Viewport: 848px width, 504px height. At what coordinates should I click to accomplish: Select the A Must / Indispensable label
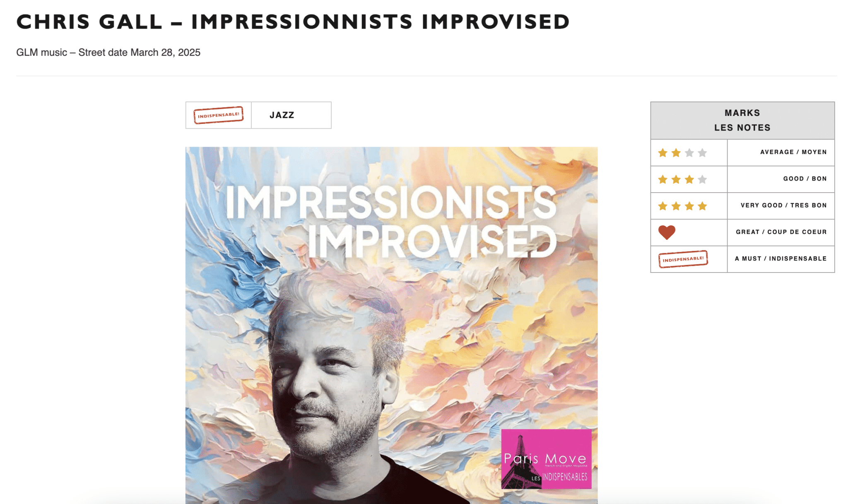coord(781,258)
